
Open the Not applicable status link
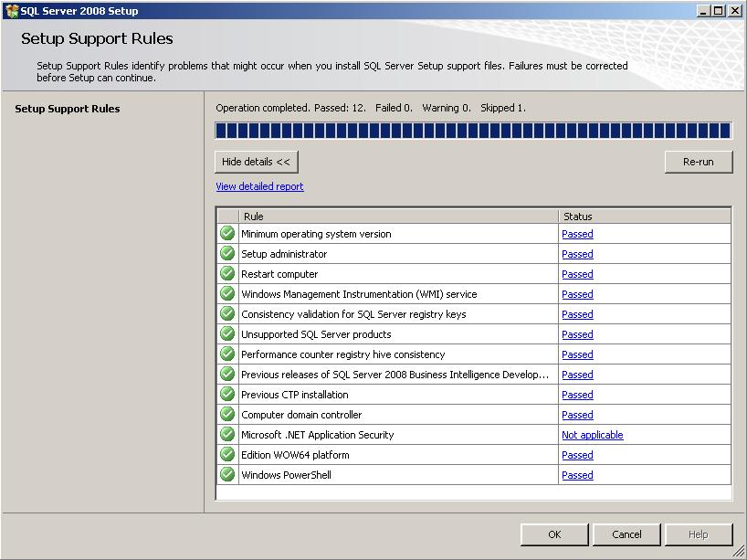click(592, 435)
